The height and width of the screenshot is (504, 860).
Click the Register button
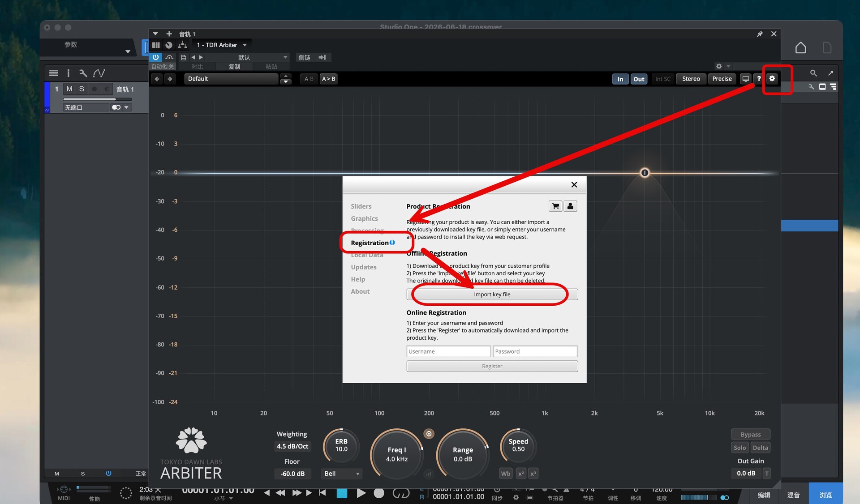point(492,366)
